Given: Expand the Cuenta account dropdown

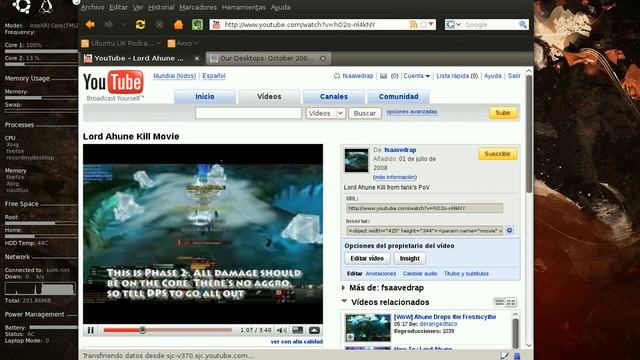Looking at the screenshot, I should (416, 76).
